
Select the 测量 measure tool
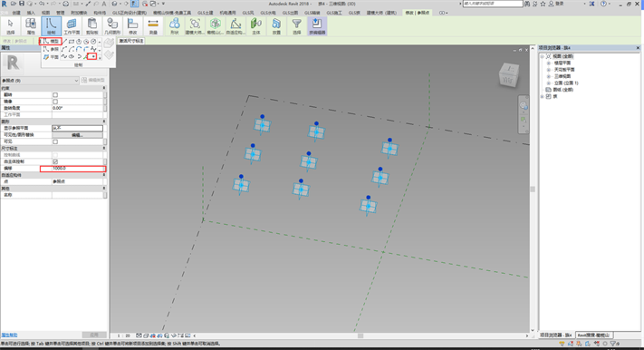coord(153,26)
